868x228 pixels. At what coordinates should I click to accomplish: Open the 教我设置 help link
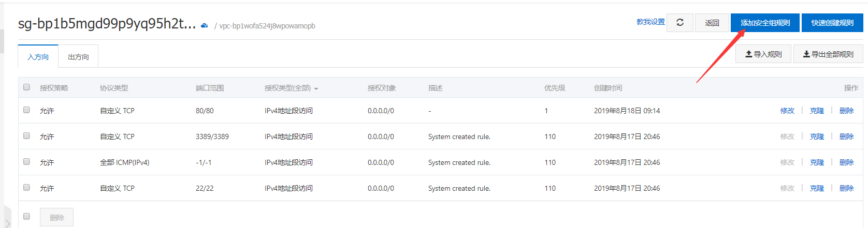pos(650,22)
